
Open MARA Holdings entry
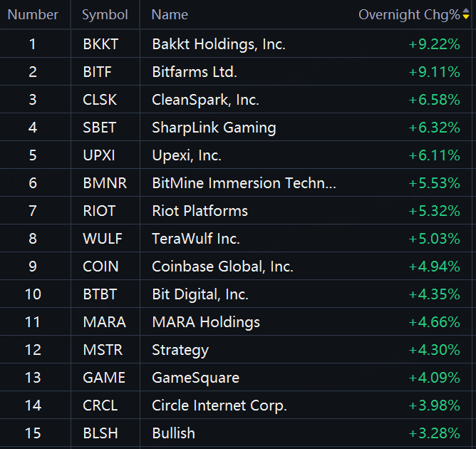206,322
